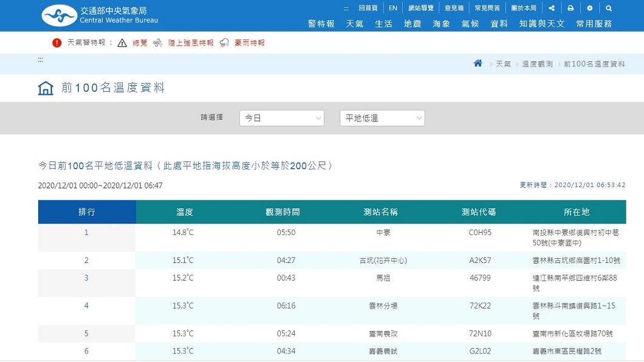Click the 排行 column header
The image size is (644, 362).
click(x=87, y=212)
